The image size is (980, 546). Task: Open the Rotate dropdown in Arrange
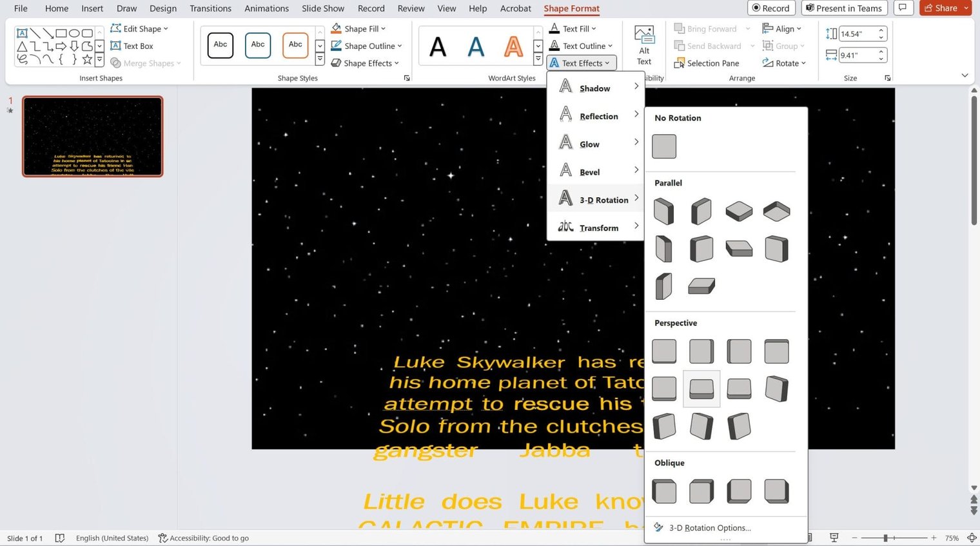(x=784, y=63)
